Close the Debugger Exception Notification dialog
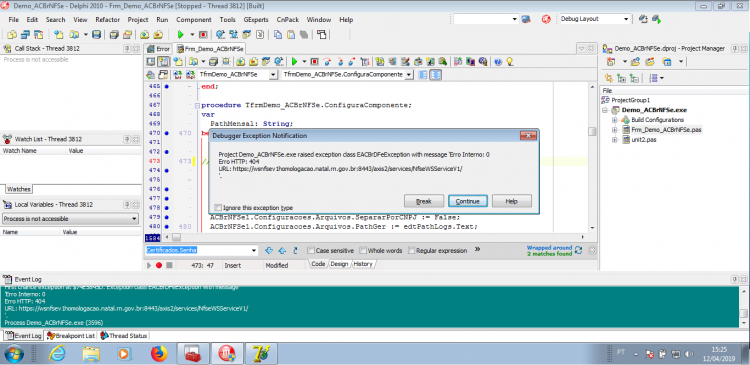750x365 pixels. 529,136
